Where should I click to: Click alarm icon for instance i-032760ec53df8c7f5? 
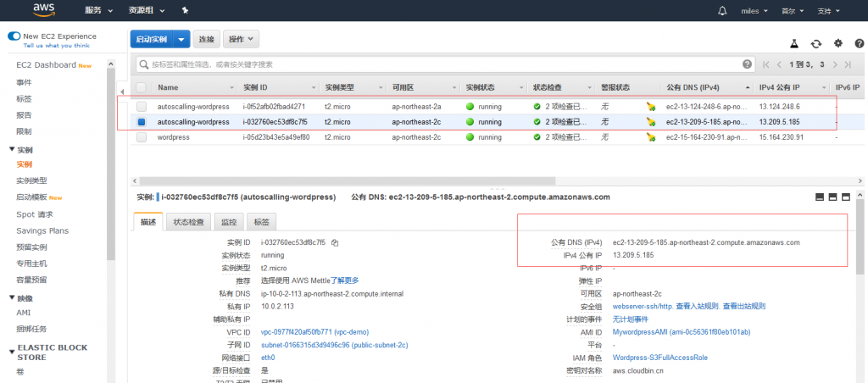coord(651,122)
